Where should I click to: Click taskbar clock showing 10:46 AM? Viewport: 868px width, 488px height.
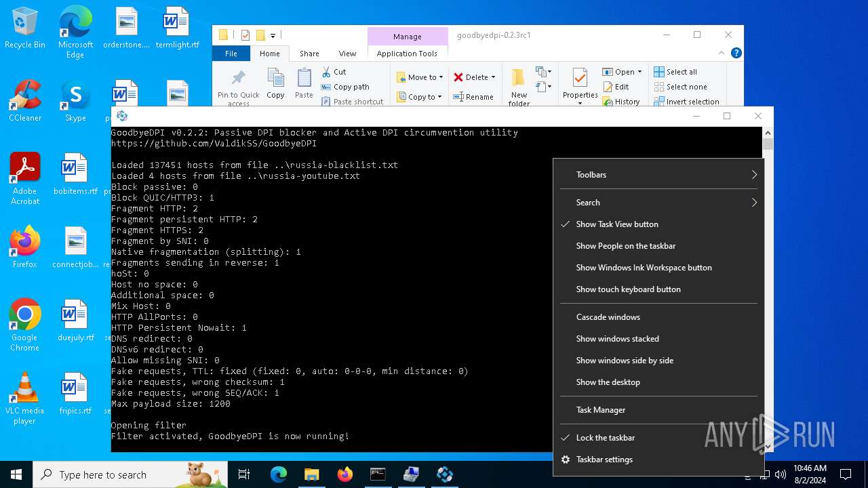(810, 474)
